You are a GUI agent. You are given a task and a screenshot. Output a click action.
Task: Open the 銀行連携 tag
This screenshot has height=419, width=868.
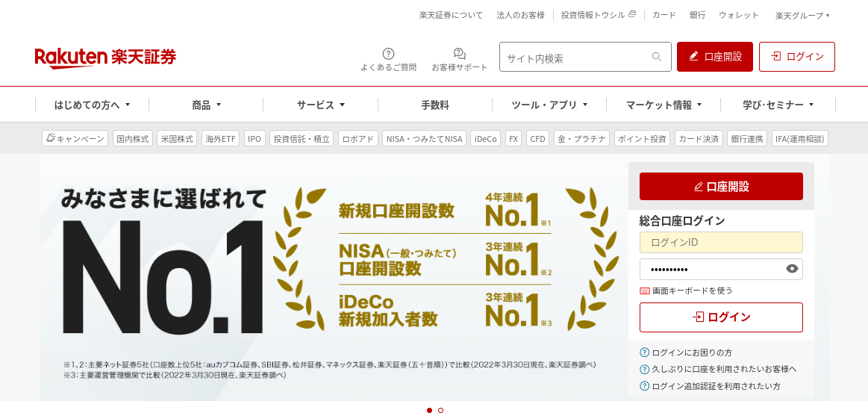747,139
